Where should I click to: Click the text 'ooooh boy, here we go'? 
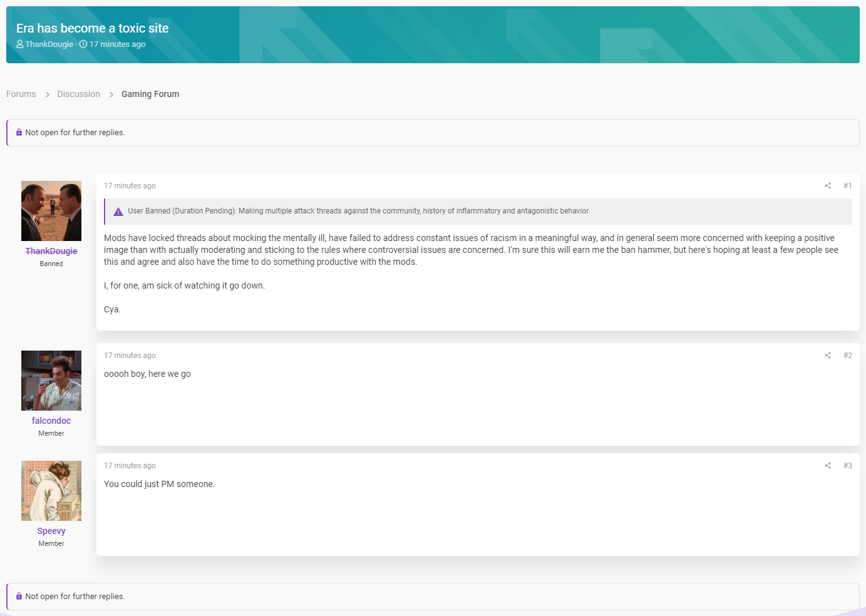tap(147, 374)
